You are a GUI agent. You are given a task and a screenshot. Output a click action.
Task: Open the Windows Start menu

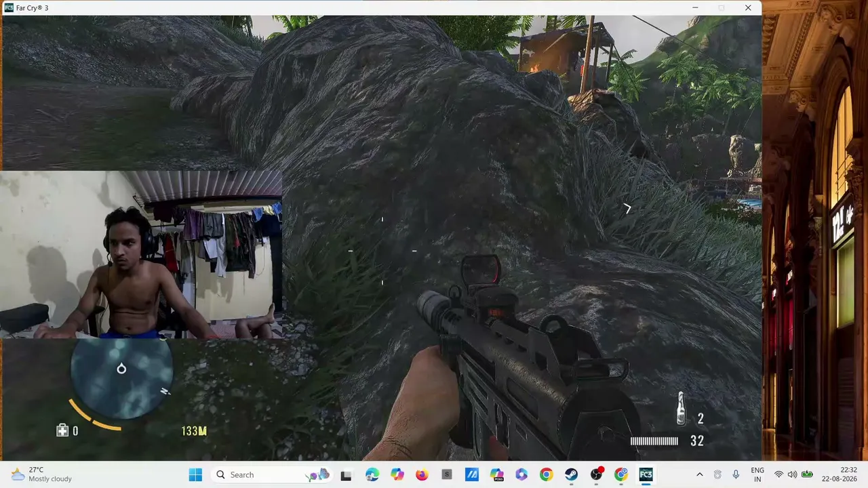click(x=195, y=474)
